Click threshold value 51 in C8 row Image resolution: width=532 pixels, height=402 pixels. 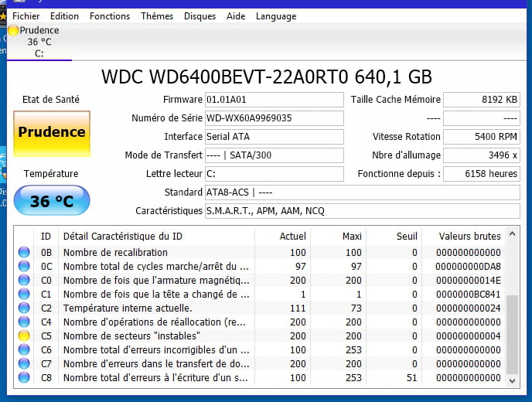(412, 377)
